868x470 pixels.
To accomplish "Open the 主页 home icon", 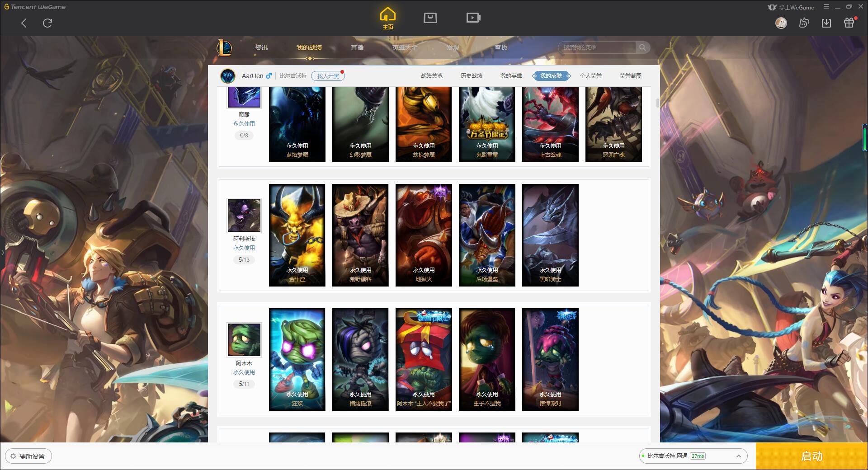I will (388, 19).
